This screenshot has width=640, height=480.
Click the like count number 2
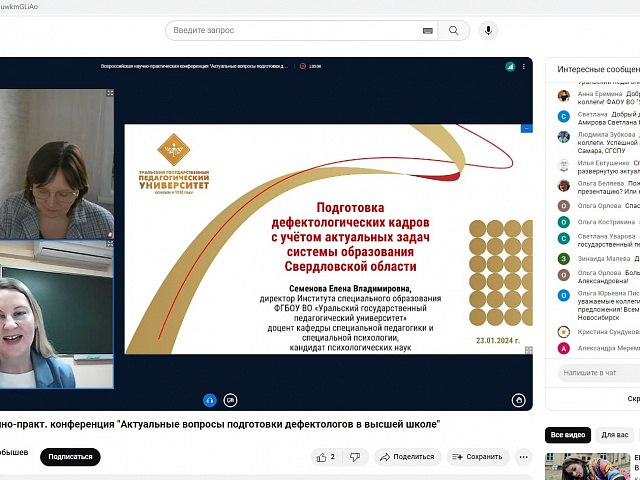click(x=333, y=457)
